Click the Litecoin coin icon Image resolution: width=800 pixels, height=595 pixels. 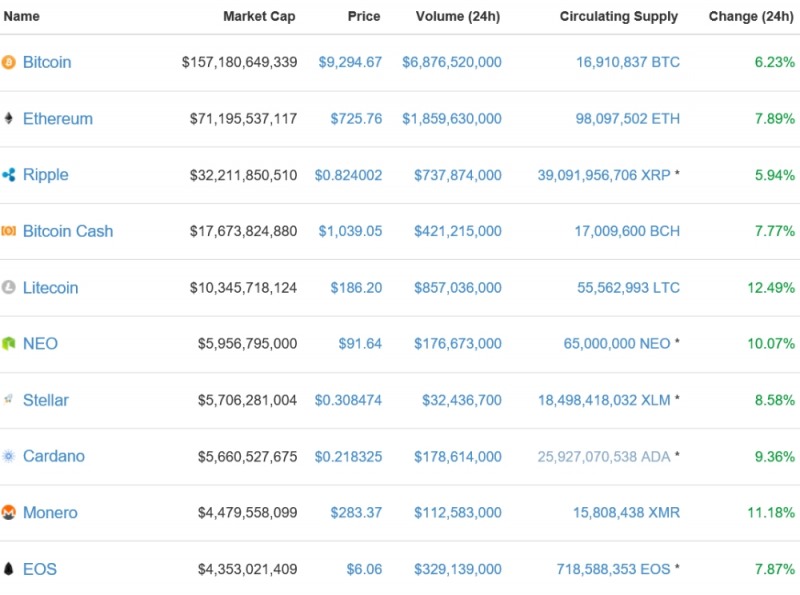click(x=9, y=288)
